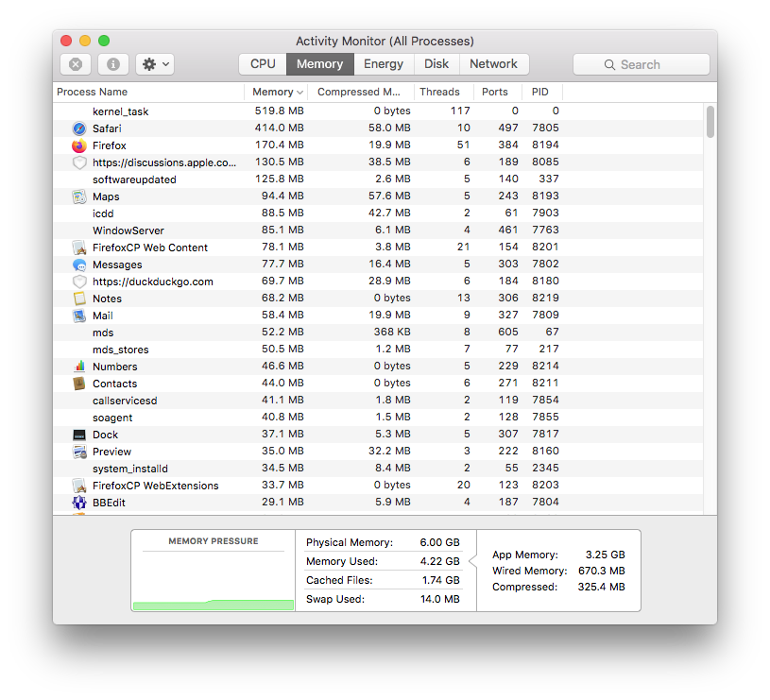Select the system_installd process

[x=377, y=469]
